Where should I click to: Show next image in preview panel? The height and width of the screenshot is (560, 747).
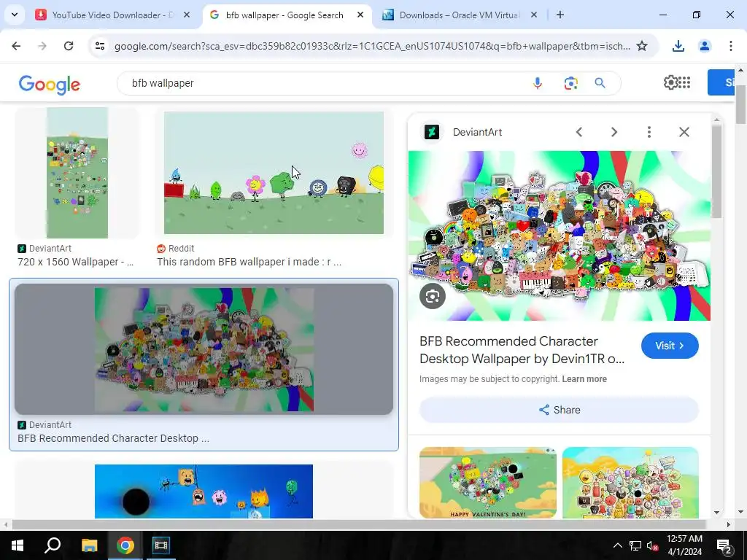click(x=614, y=132)
